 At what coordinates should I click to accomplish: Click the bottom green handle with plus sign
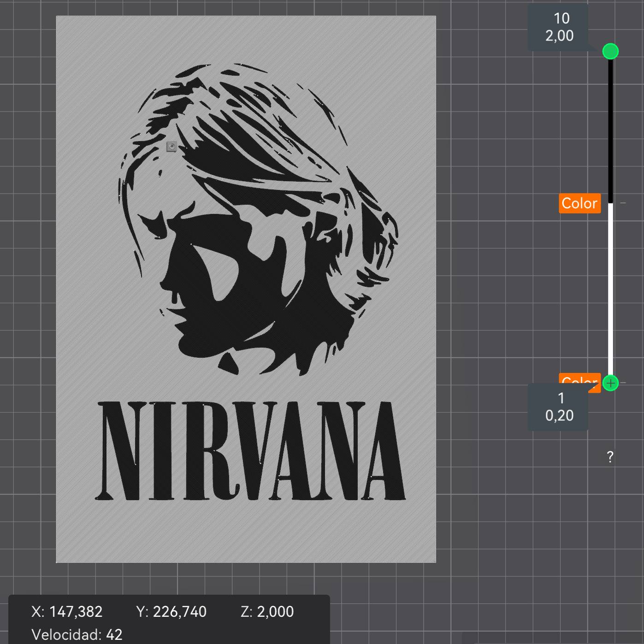coord(610,383)
